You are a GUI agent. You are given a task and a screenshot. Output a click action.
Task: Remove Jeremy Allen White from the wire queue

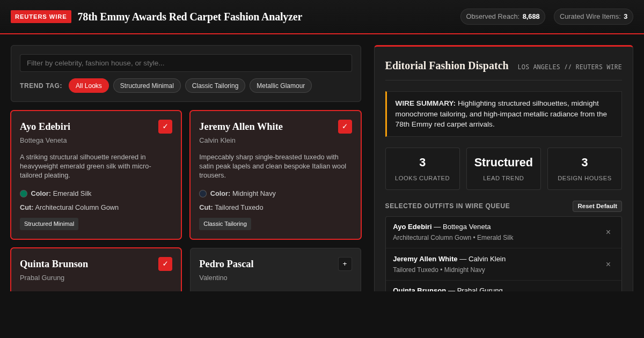[608, 264]
